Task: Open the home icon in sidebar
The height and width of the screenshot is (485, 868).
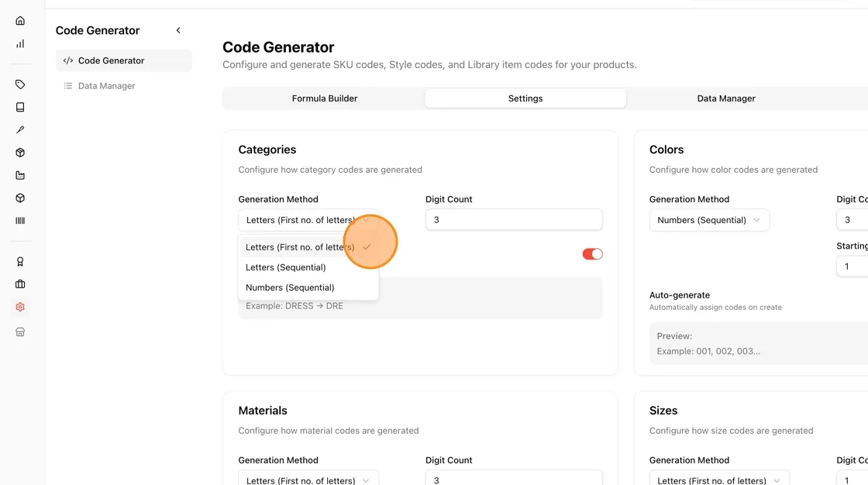Action: point(20,21)
